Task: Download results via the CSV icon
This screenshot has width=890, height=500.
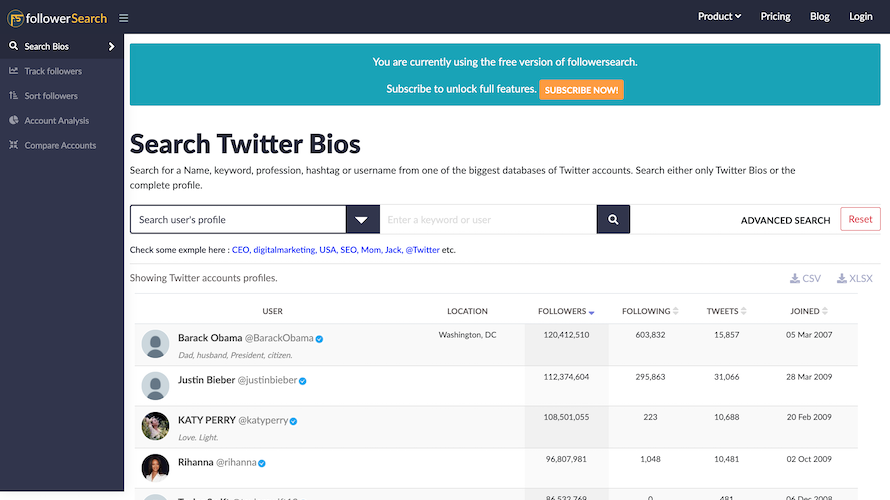Action: (x=805, y=278)
